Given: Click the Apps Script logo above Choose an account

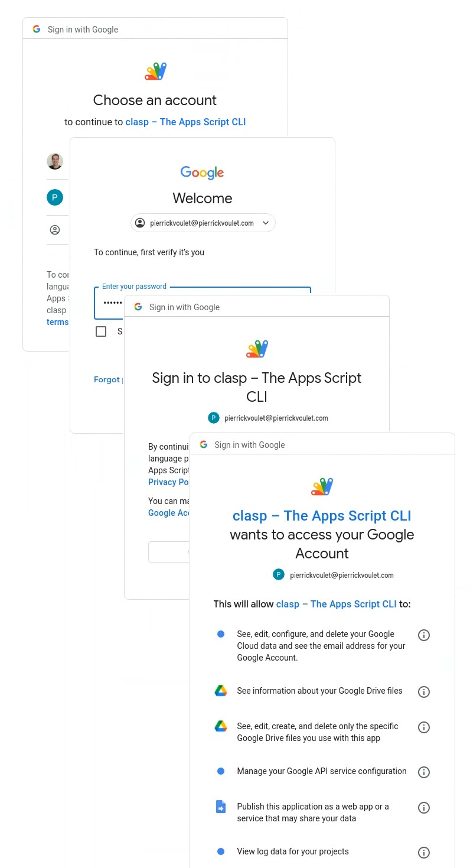Looking at the screenshot, I should [155, 71].
